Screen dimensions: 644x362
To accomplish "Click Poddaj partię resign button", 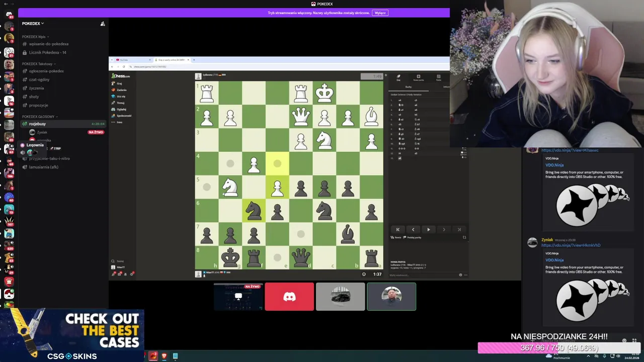I will click(413, 237).
